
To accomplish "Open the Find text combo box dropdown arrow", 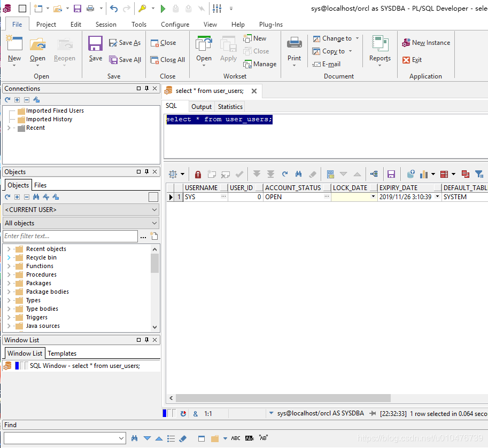I will [121, 438].
